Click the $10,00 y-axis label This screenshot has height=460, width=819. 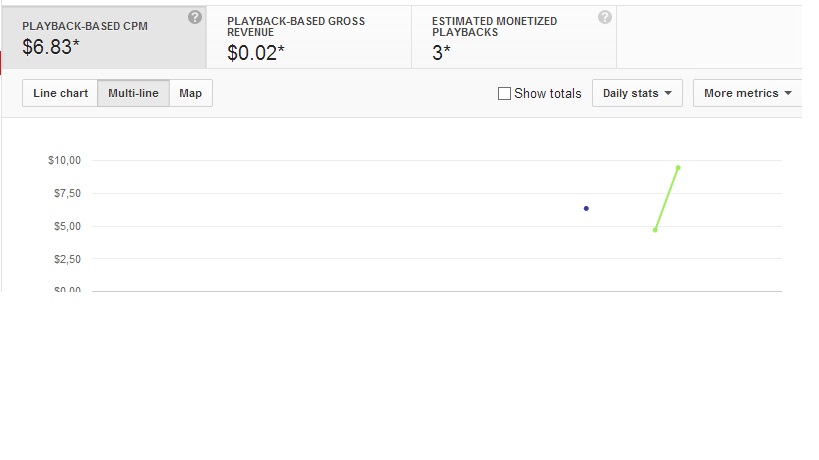pyautogui.click(x=64, y=160)
